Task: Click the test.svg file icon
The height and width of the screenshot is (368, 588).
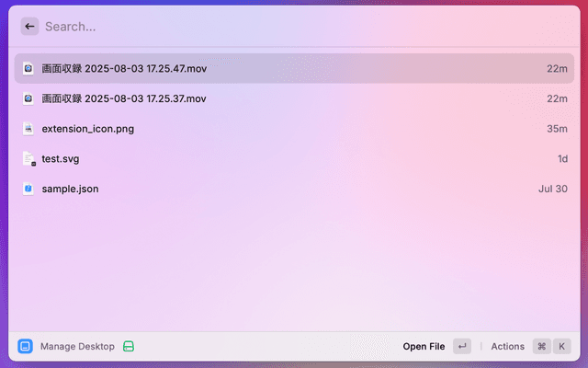Action: pos(28,159)
